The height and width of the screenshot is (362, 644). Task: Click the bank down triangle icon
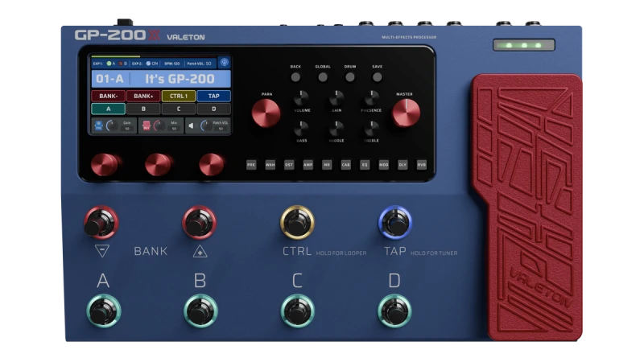(102, 251)
